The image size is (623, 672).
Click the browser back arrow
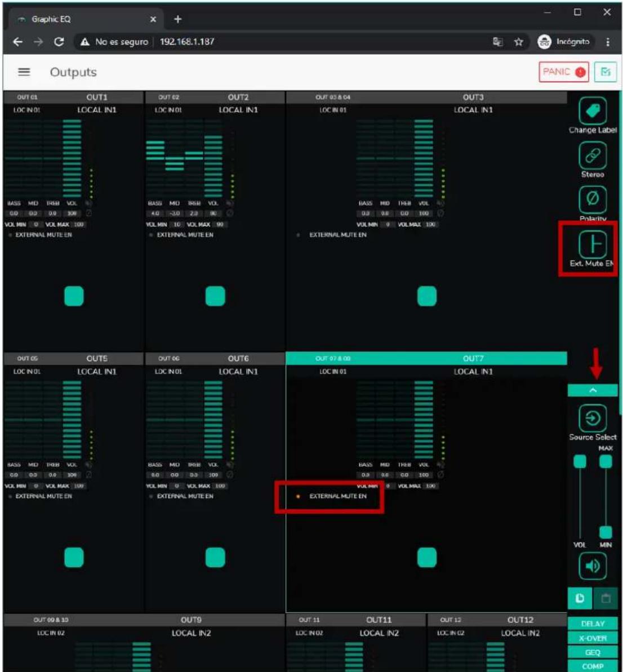tap(17, 42)
